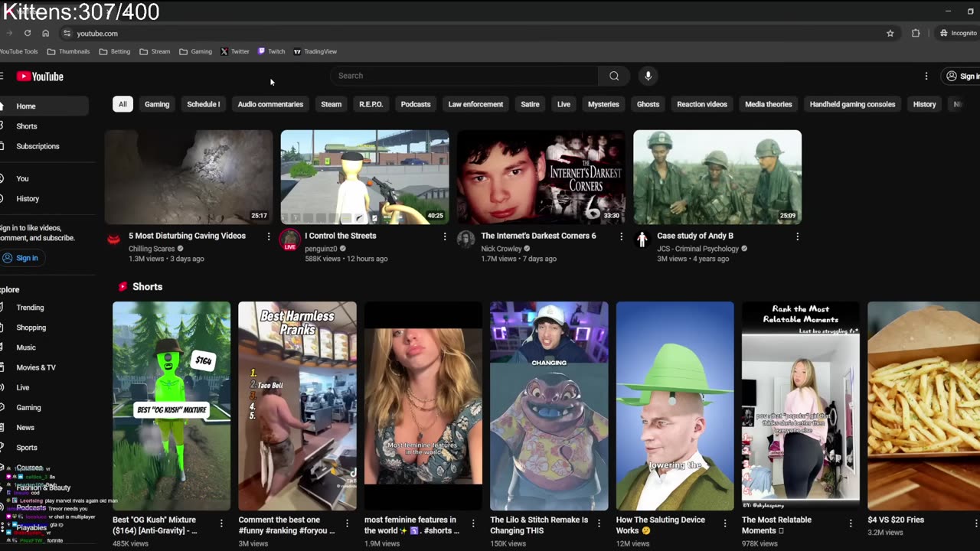Open the Betting bookmark folder
Screen dimensions: 980x551
[x=114, y=51]
